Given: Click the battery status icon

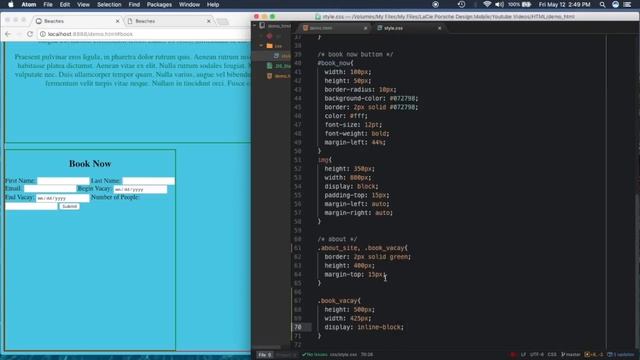Looking at the screenshot, I should coord(527,4).
